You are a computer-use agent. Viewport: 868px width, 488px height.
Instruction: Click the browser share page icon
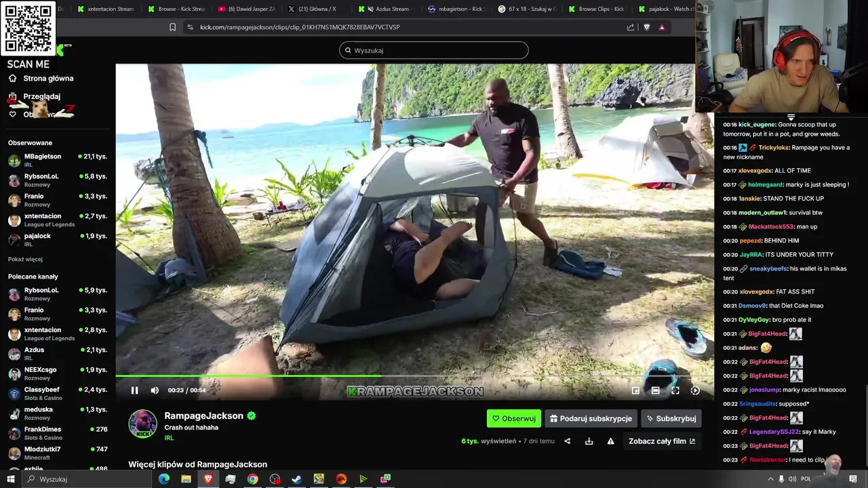coord(631,27)
